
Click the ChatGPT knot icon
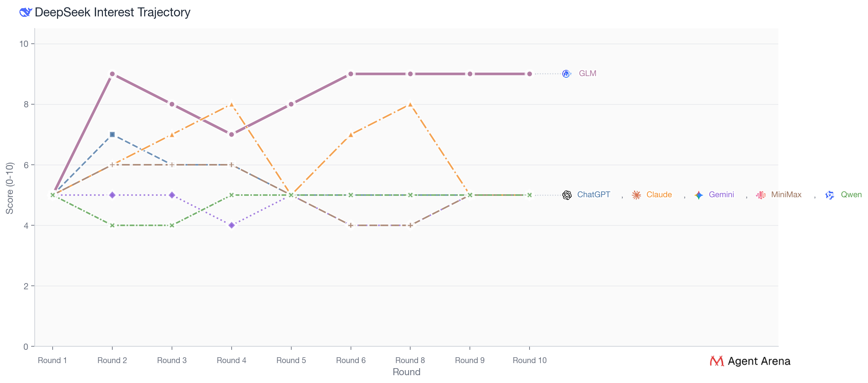tap(567, 195)
